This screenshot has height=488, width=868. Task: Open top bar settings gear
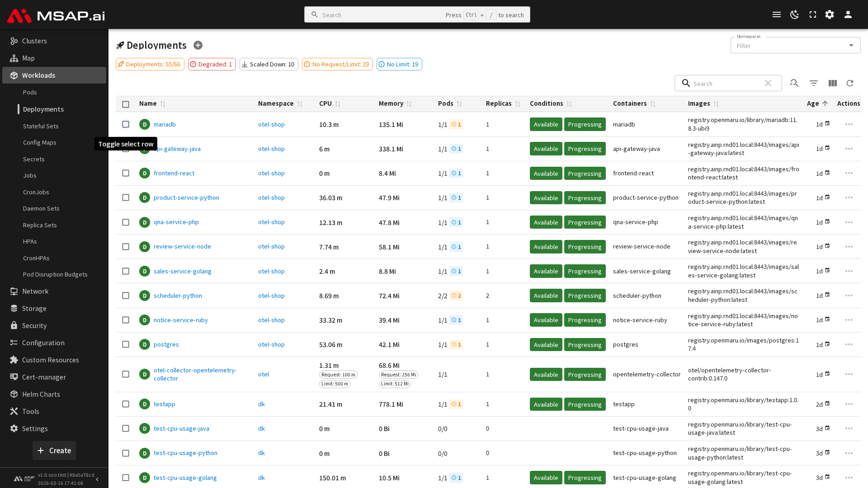830,14
